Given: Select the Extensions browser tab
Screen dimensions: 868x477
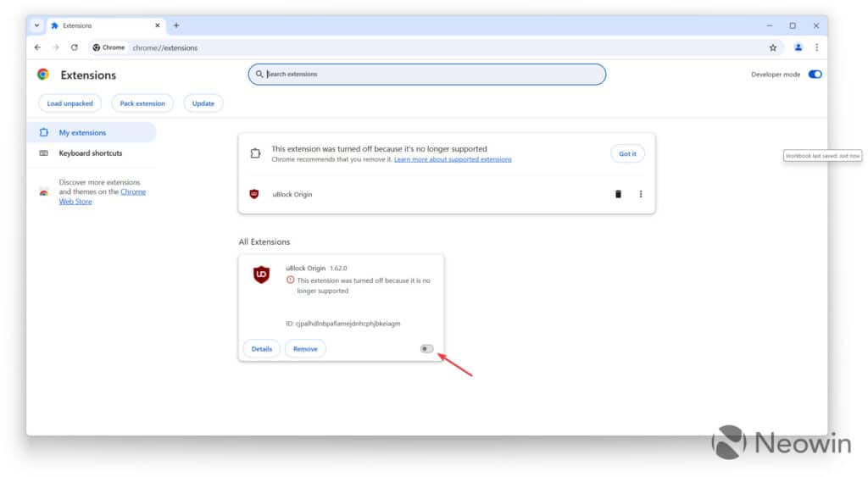Looking at the screenshot, I should click(x=105, y=25).
